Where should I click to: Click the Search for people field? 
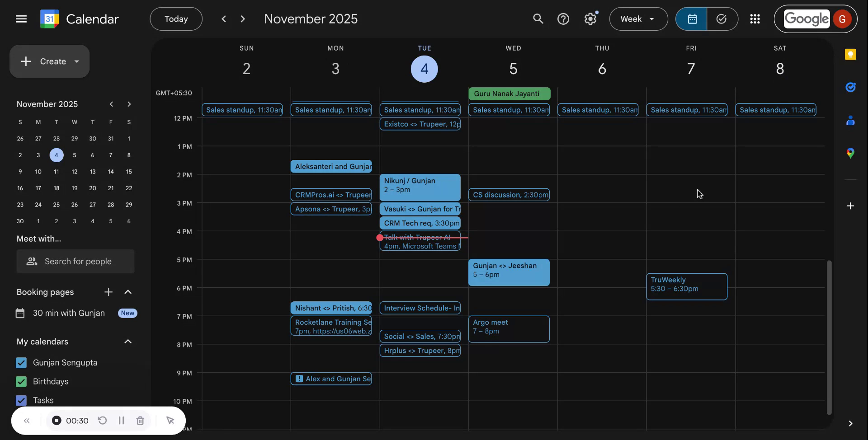click(x=75, y=261)
